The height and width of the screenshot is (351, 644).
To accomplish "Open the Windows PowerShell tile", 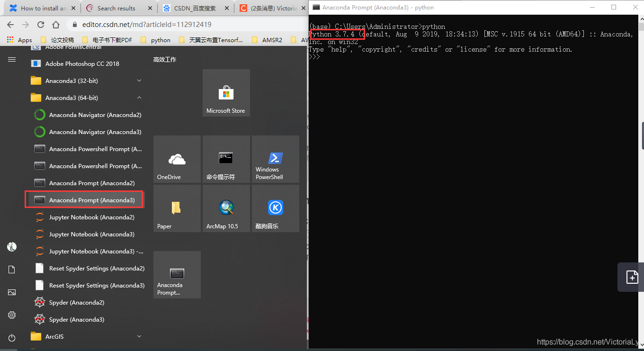I will pyautogui.click(x=275, y=159).
